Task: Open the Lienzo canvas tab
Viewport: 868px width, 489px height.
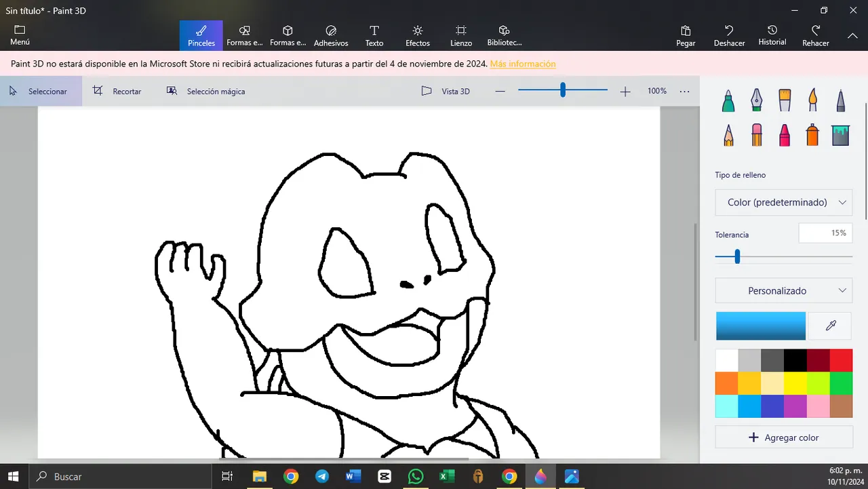Action: 461,36
